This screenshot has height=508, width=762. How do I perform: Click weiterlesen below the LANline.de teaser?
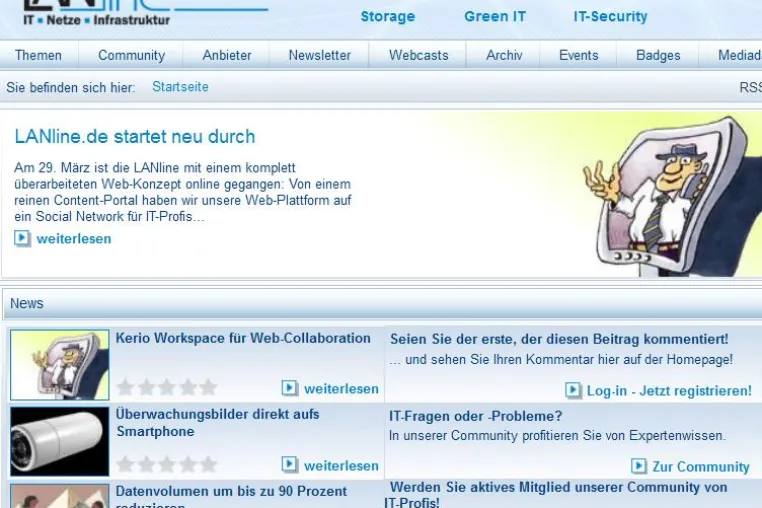pyautogui.click(x=74, y=239)
